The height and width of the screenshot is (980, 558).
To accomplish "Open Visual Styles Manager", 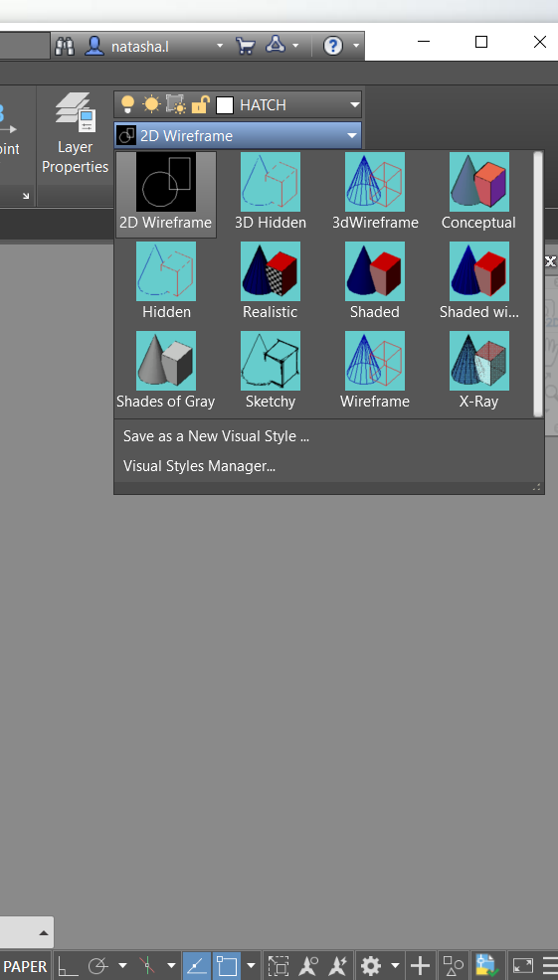I will (x=199, y=466).
